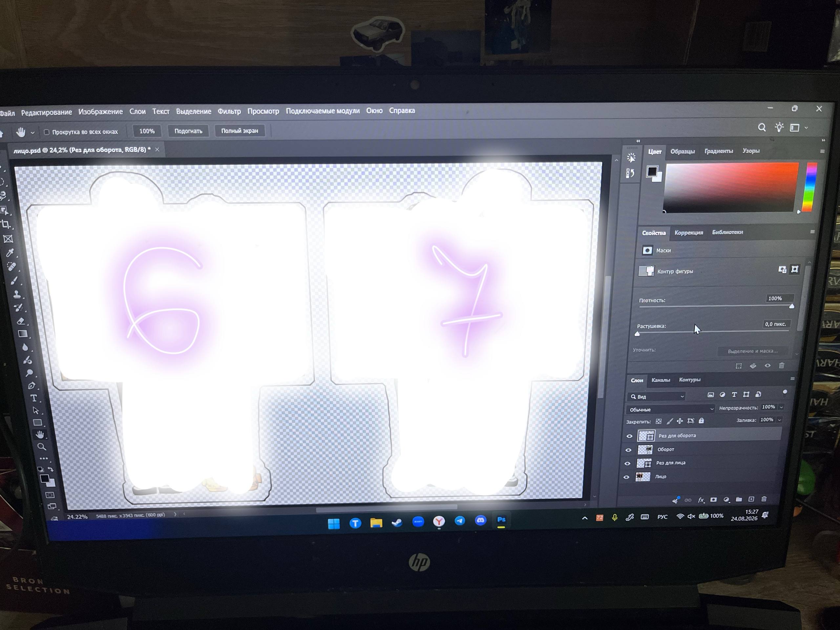
Task: Toggle mask visibility eye in Properties panel
Action: pyautogui.click(x=767, y=366)
